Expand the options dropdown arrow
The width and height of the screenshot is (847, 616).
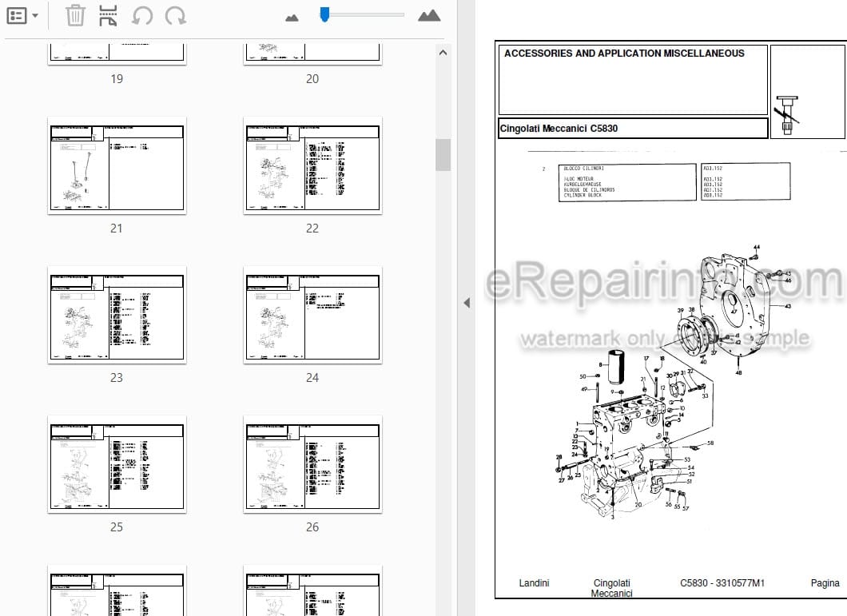click(x=35, y=16)
